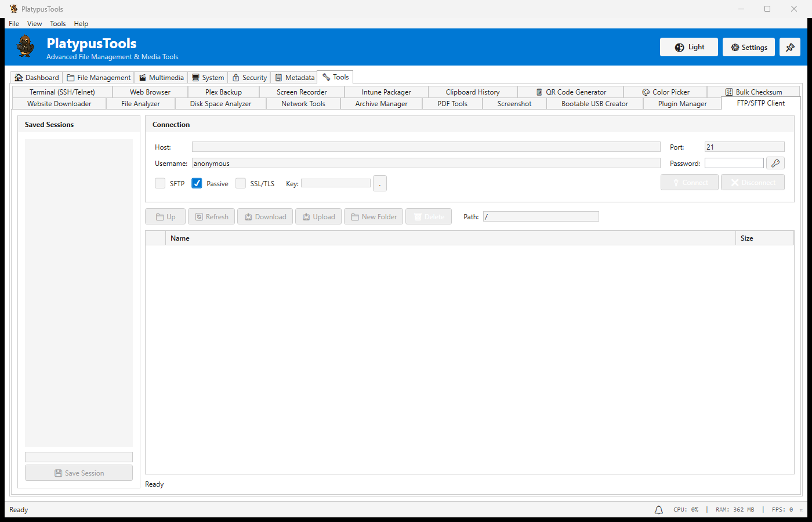
Task: Click the Path field showing /
Action: (x=541, y=216)
